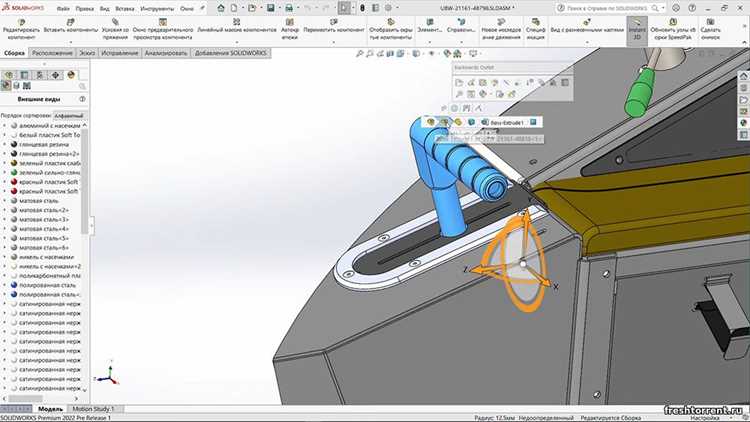The width and height of the screenshot is (750, 422).
Task: Click Show Hidden Components (Отобразить скрытые компоненты)
Action: pos(391,29)
